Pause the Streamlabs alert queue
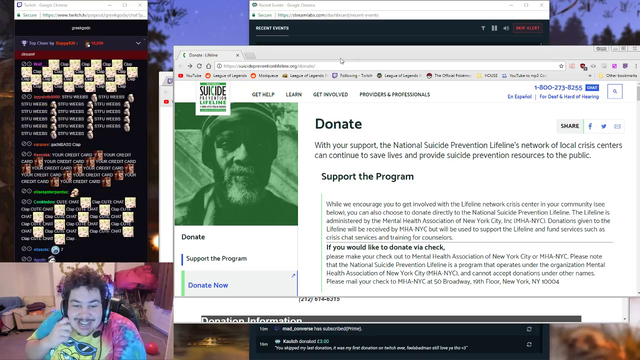640x360 pixels. tap(494, 28)
